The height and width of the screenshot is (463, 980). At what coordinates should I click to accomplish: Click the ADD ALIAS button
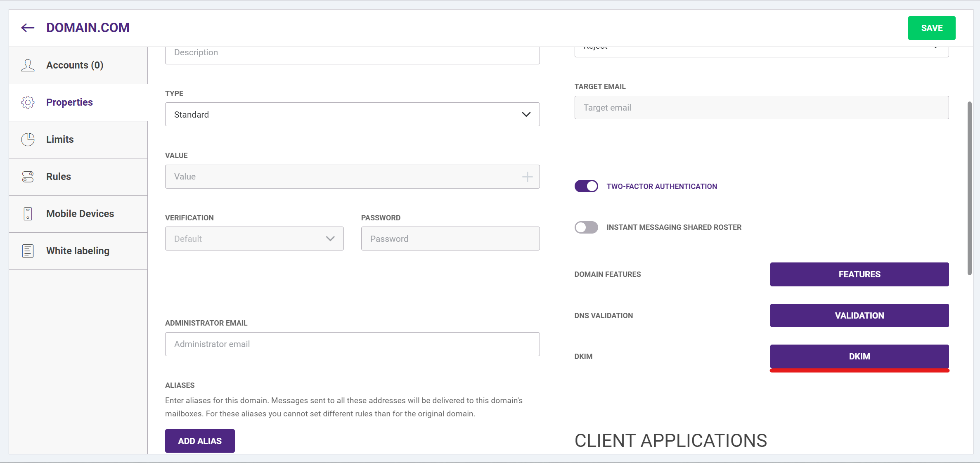point(200,441)
